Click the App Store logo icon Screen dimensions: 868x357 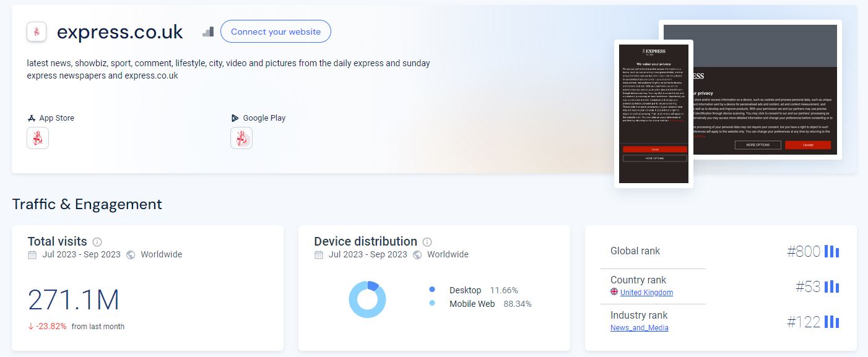tap(32, 118)
